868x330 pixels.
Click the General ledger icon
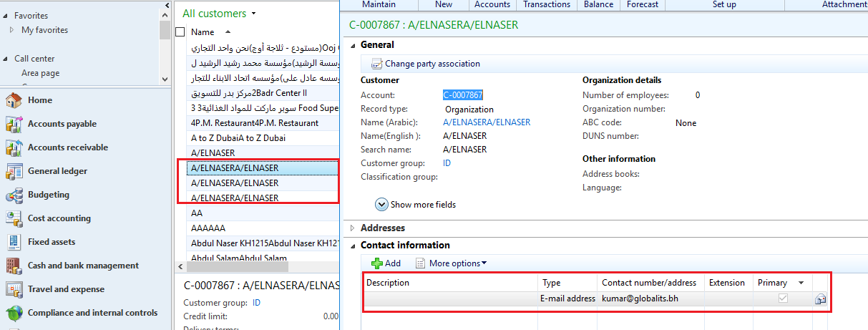pyautogui.click(x=14, y=172)
